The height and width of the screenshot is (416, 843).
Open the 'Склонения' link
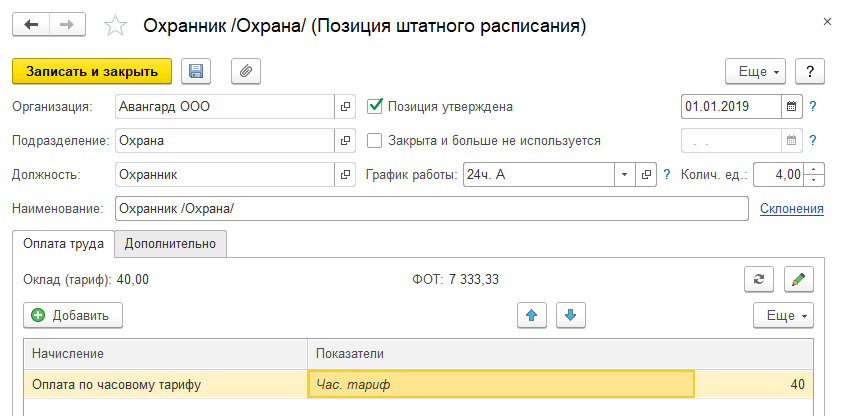point(792,209)
